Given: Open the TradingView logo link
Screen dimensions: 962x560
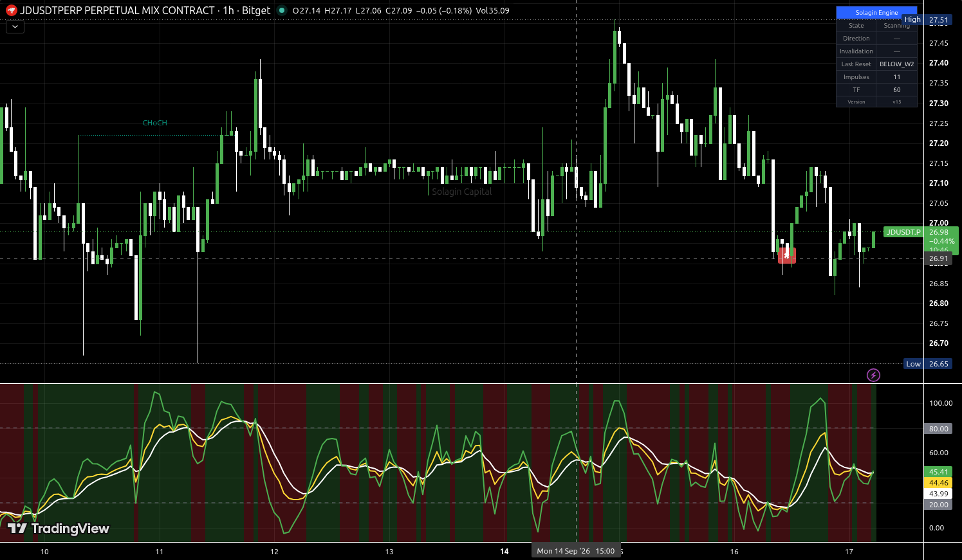Looking at the screenshot, I should (x=59, y=528).
